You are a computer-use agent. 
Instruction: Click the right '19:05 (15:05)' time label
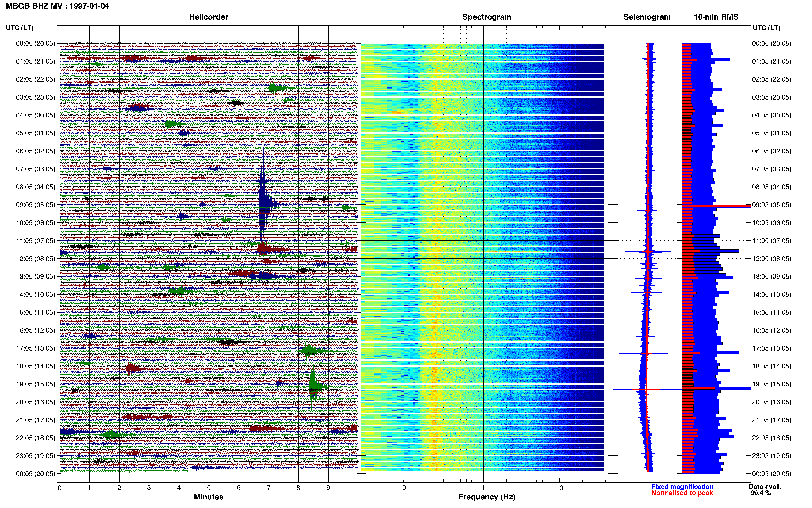pyautogui.click(x=772, y=384)
